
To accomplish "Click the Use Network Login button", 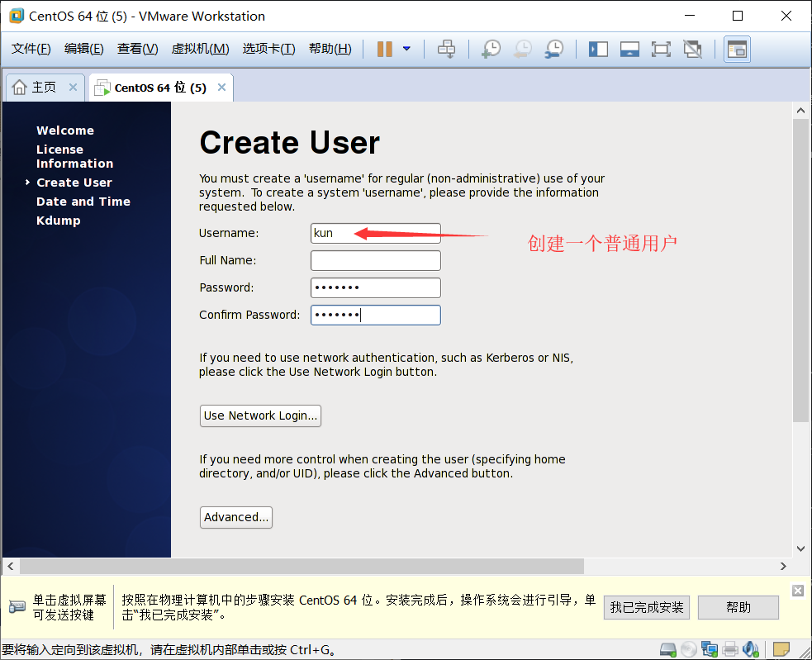I will [259, 415].
